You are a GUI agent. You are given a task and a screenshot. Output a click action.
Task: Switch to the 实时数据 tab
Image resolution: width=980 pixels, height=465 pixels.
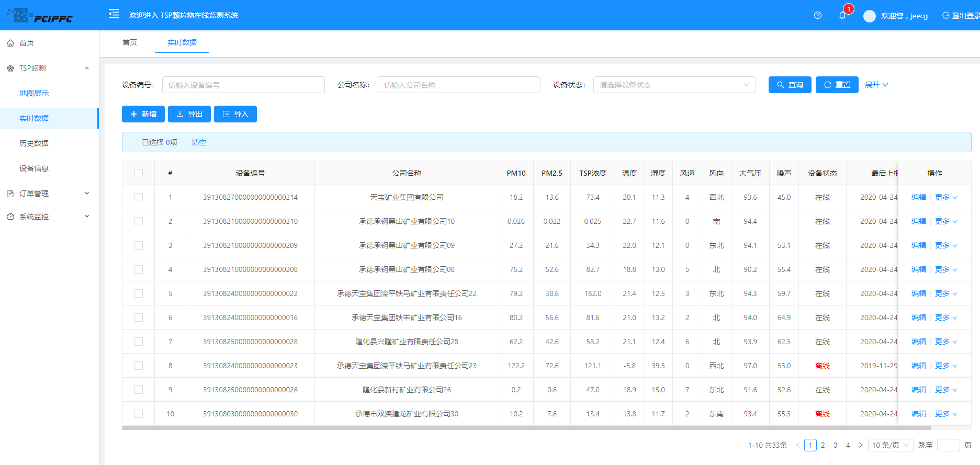(182, 42)
